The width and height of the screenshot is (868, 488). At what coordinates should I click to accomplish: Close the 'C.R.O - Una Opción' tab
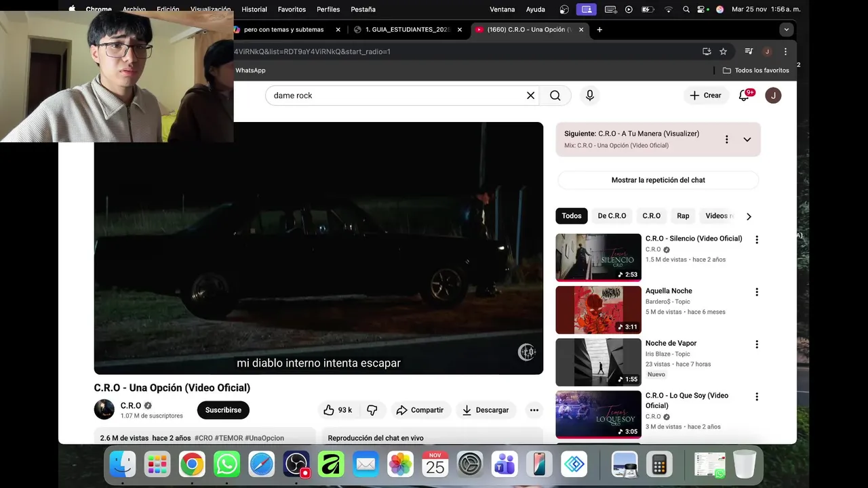tap(581, 30)
